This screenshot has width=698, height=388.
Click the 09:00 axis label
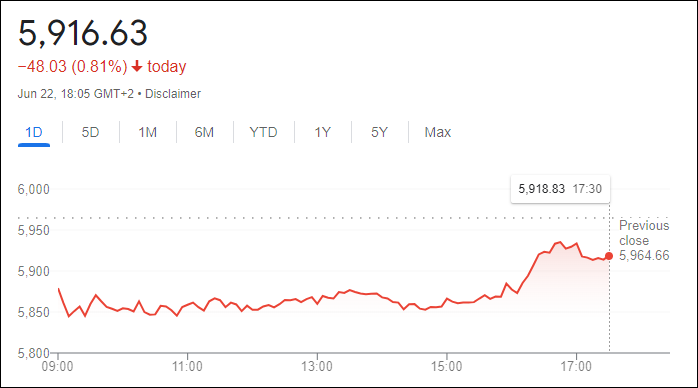tap(57, 367)
